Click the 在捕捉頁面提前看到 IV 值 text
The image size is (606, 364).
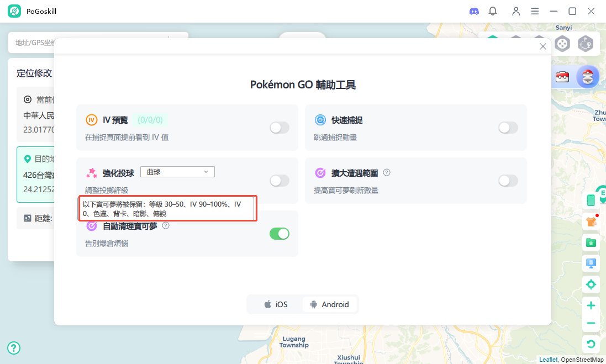click(127, 137)
